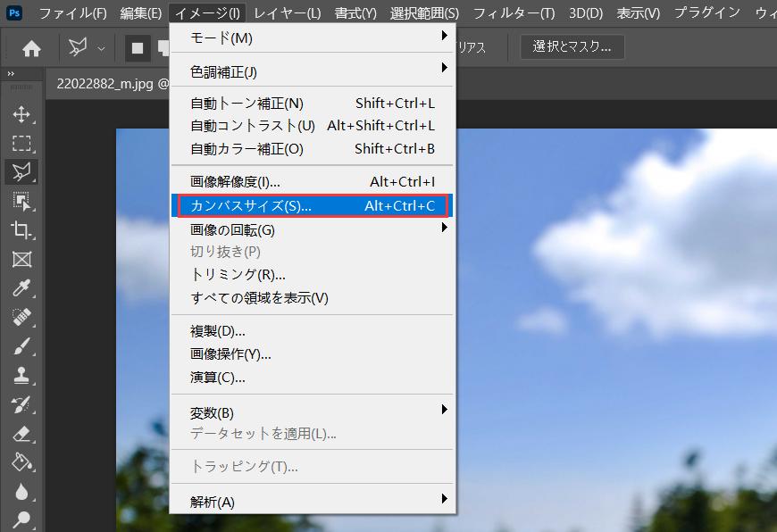
Task: Click the Home icon in options bar
Action: coord(31,48)
